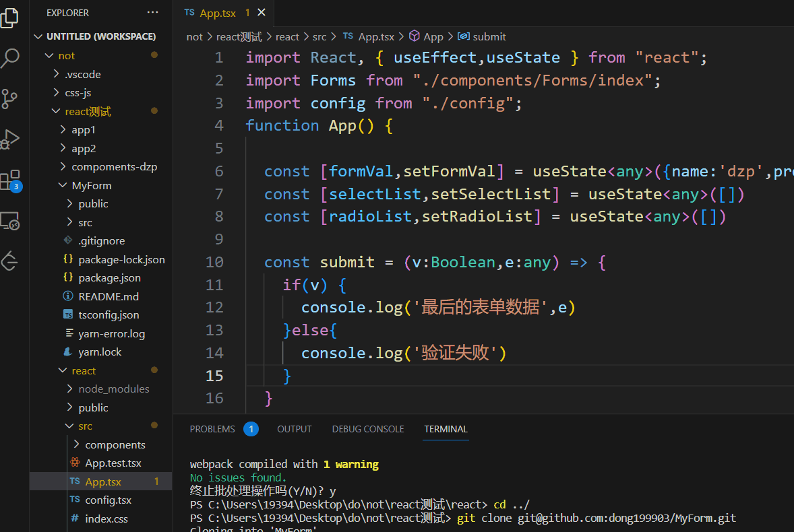Click the submit symbol icon in breadcrumb
Screen dimensions: 794x532
[x=463, y=36]
